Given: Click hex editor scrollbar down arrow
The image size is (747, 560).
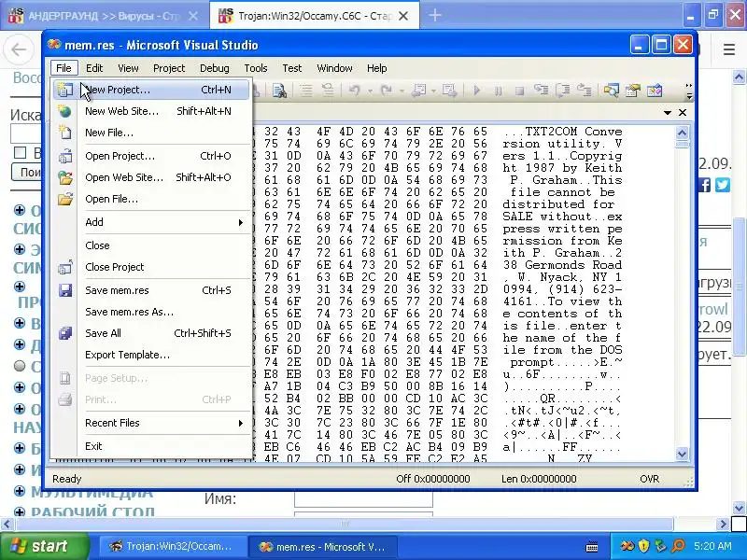Looking at the screenshot, I should [682, 454].
